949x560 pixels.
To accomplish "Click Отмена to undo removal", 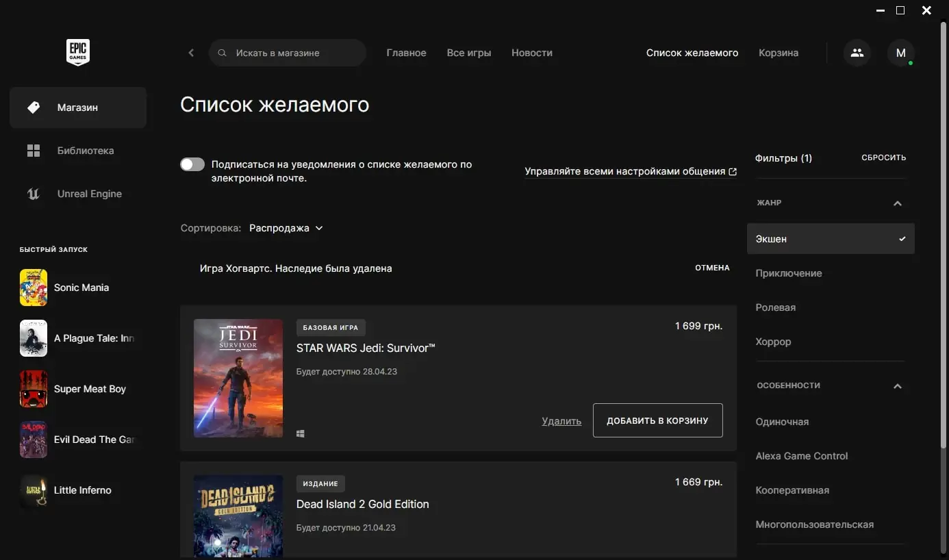I will [712, 268].
